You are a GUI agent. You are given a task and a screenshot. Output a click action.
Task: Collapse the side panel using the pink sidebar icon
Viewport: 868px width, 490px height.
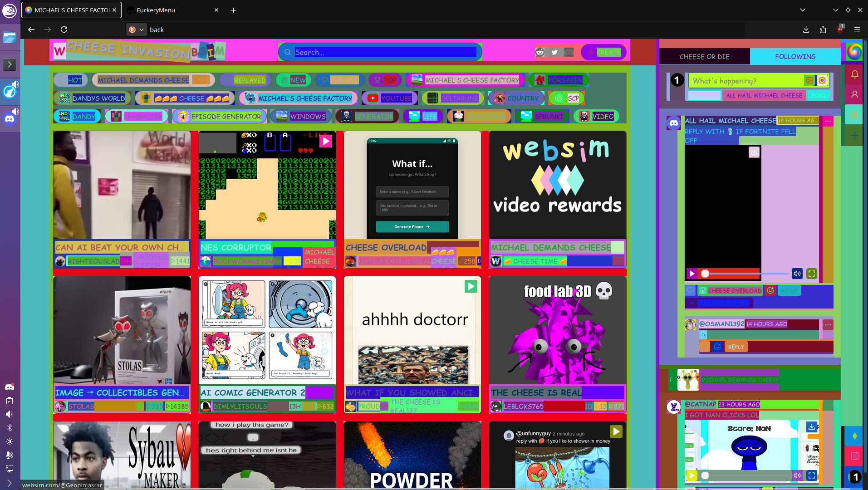click(854, 456)
